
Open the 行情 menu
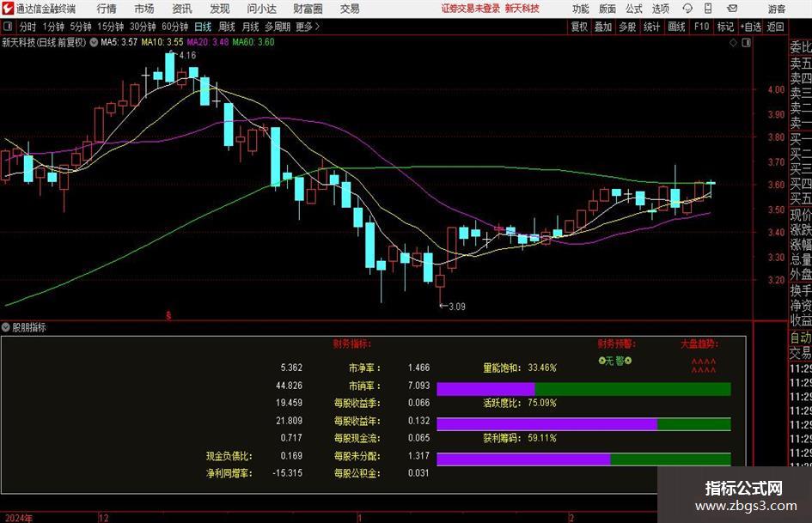[x=107, y=9]
